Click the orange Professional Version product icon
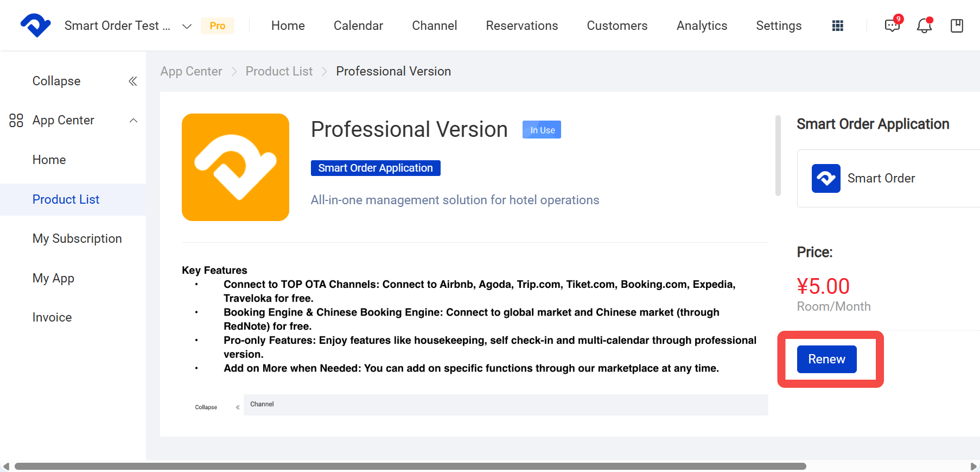The height and width of the screenshot is (472, 980). [x=236, y=167]
